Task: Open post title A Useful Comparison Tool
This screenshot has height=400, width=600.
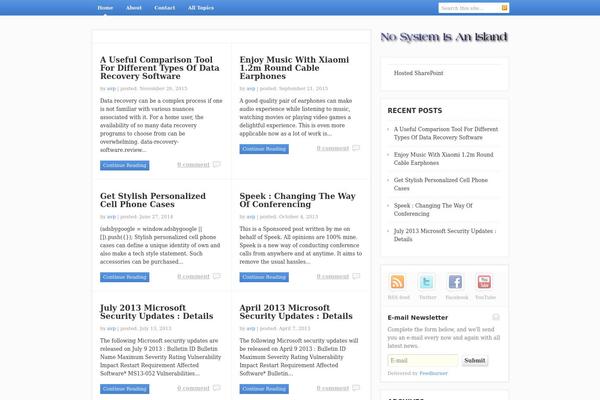Action: [160, 68]
